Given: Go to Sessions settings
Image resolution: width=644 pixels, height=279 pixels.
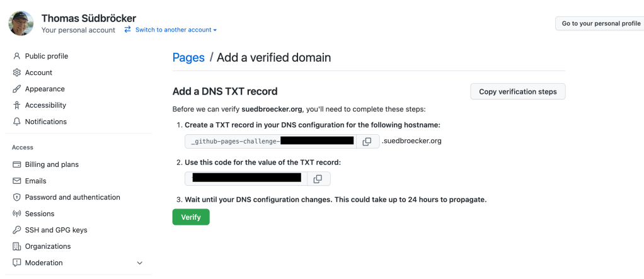Looking at the screenshot, I should coord(40,214).
